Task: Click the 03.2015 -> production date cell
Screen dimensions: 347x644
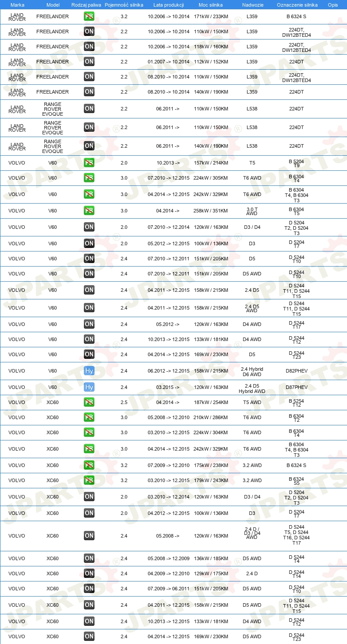Action: click(x=169, y=387)
